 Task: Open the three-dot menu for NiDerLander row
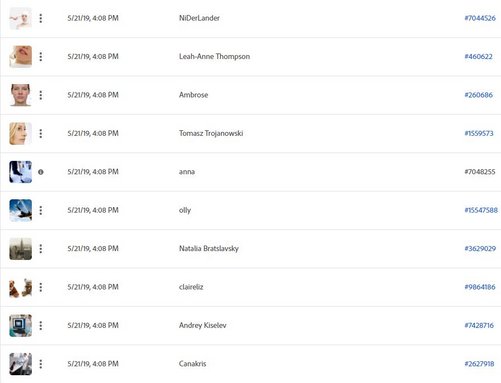[x=41, y=18]
